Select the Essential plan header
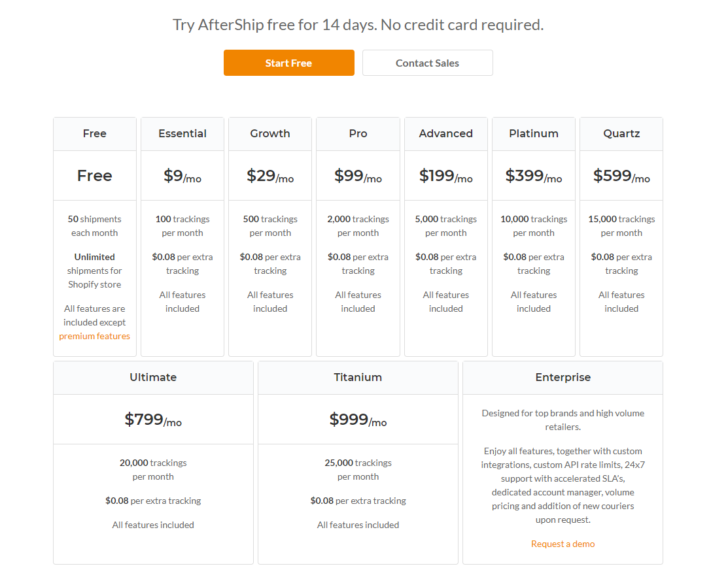Image resolution: width=728 pixels, height=581 pixels. (x=182, y=133)
